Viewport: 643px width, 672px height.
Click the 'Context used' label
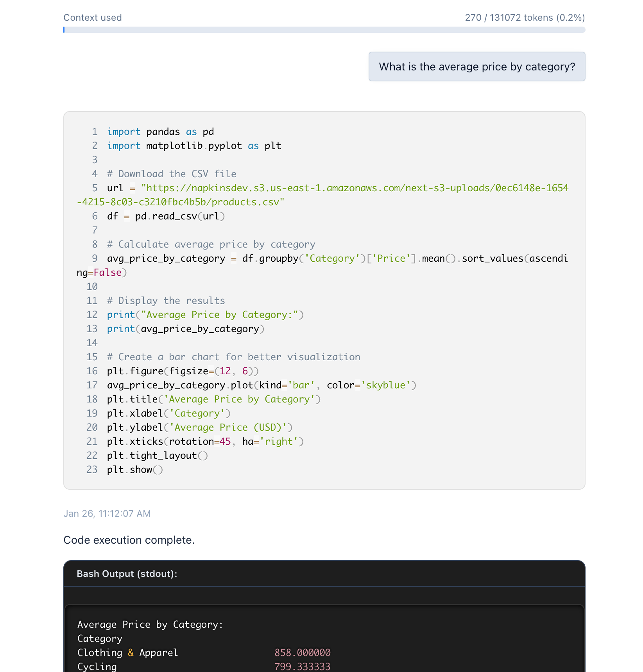93,18
